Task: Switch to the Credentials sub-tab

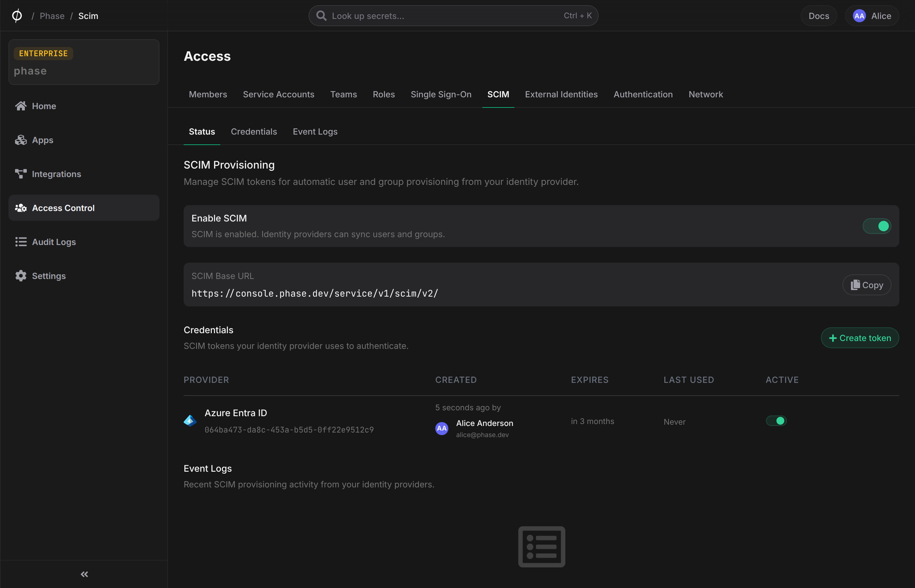Action: click(254, 132)
